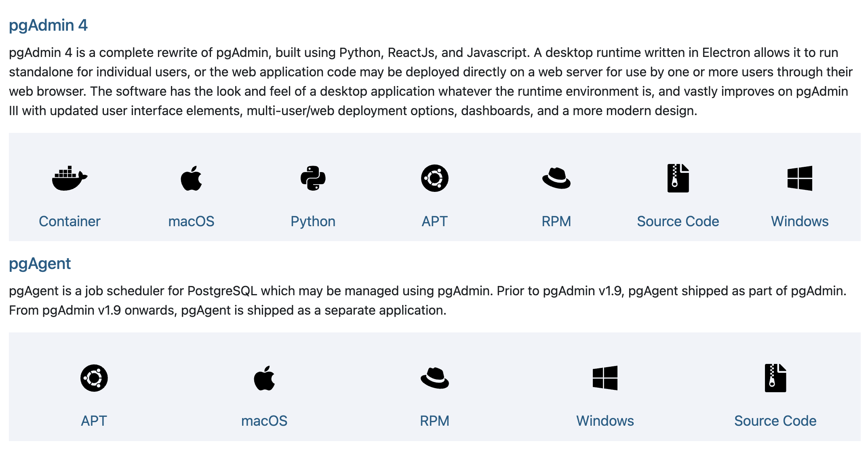The height and width of the screenshot is (454, 868).
Task: Select the Docker container icon under pgAdmin 4
Action: pyautogui.click(x=69, y=179)
